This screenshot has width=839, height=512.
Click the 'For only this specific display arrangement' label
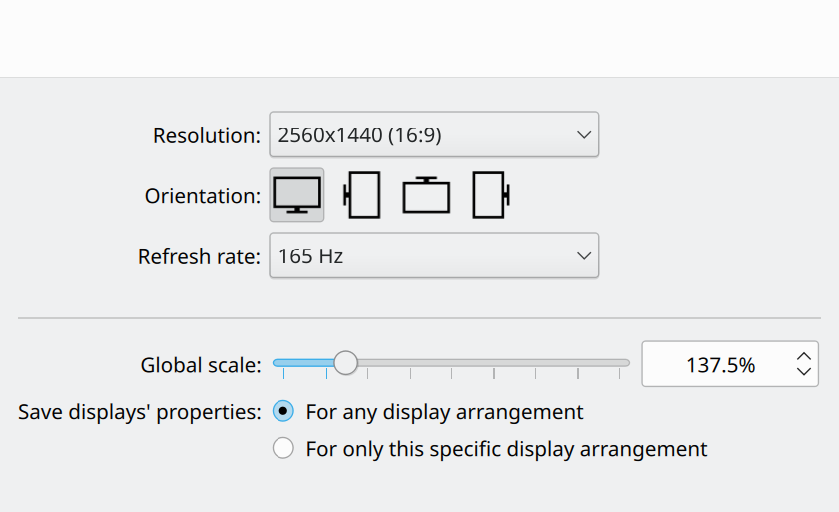tap(506, 449)
